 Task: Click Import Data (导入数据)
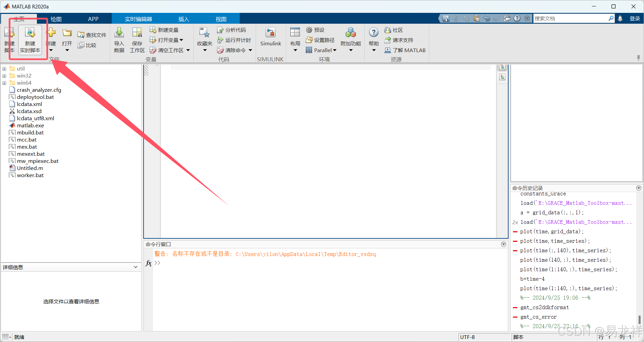(x=119, y=40)
